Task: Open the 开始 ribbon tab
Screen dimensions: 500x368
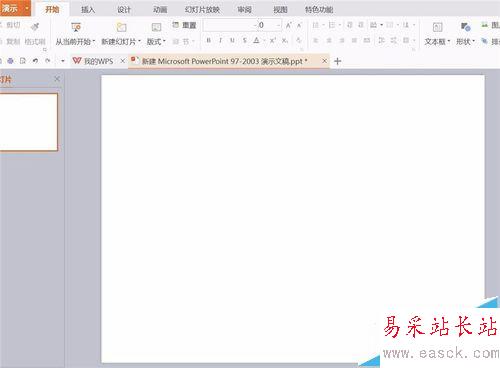Action: 52,9
